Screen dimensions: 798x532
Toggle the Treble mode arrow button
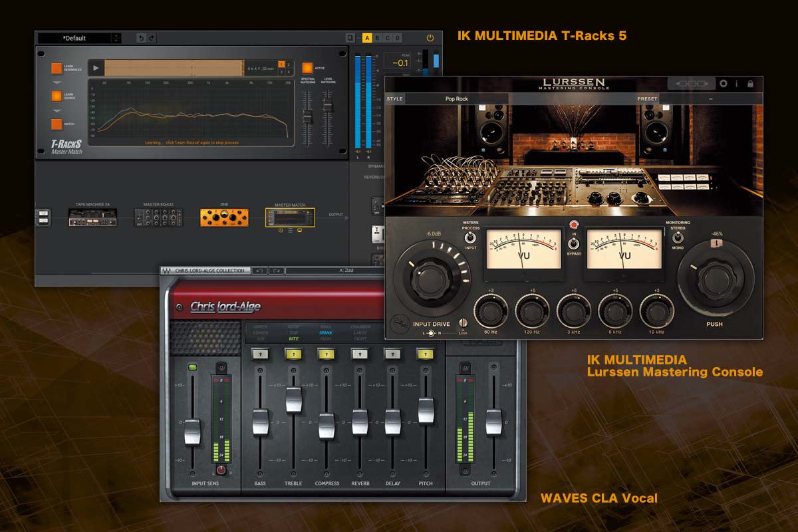pyautogui.click(x=293, y=354)
